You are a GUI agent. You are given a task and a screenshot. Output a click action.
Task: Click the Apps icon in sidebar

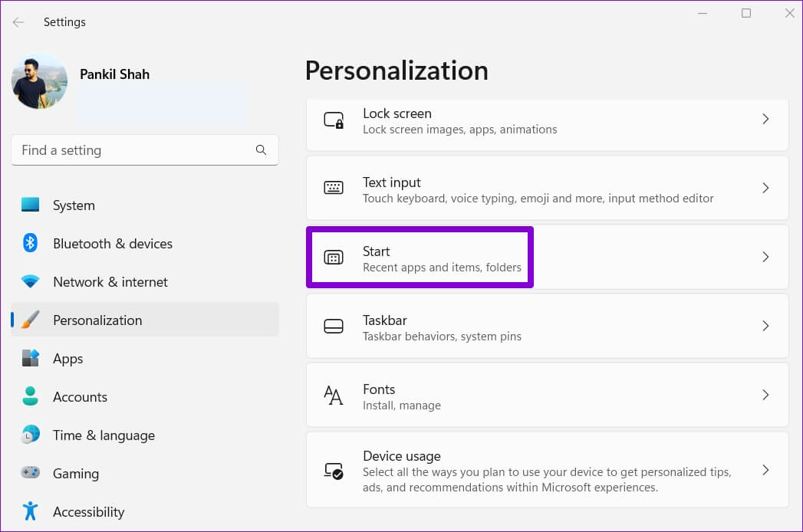pyautogui.click(x=30, y=358)
